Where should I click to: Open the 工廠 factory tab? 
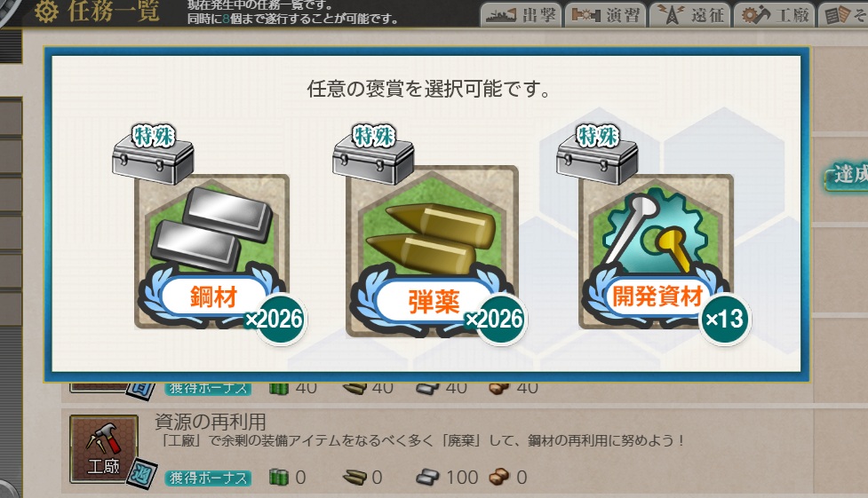click(x=775, y=14)
